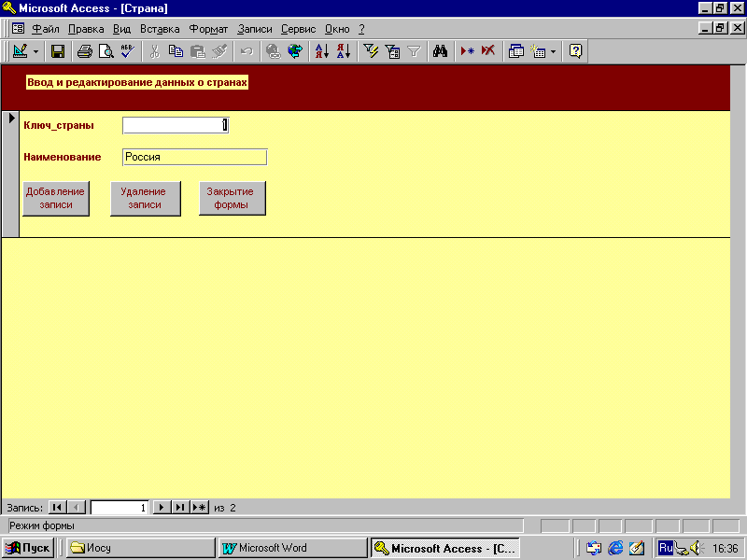Open Print Preview from the toolbar
The image size is (747, 560).
click(x=106, y=51)
